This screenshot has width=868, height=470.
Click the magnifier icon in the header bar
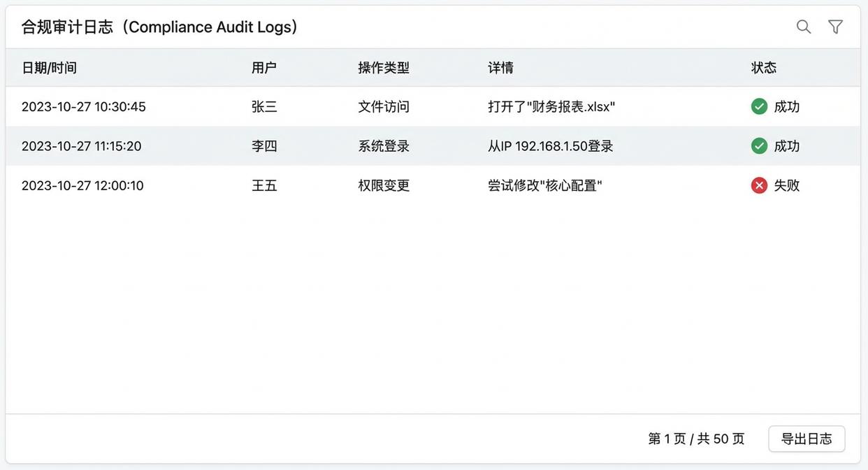click(x=803, y=26)
